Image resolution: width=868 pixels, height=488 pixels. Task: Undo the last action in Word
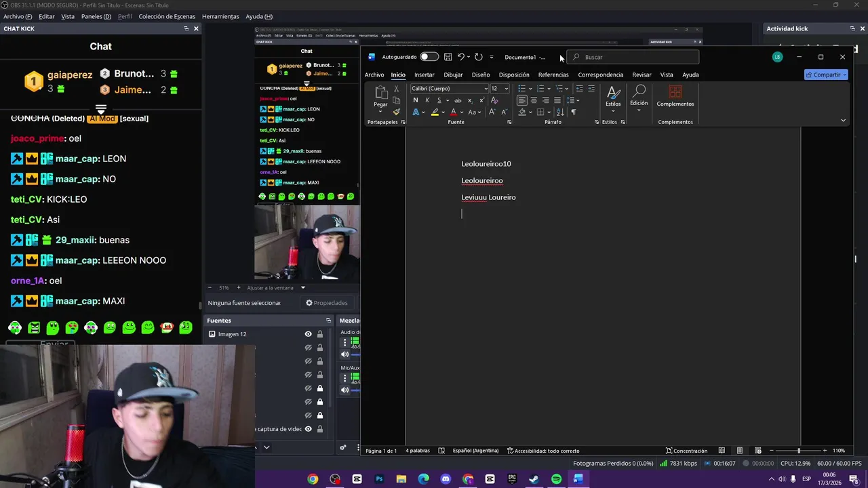click(x=461, y=57)
